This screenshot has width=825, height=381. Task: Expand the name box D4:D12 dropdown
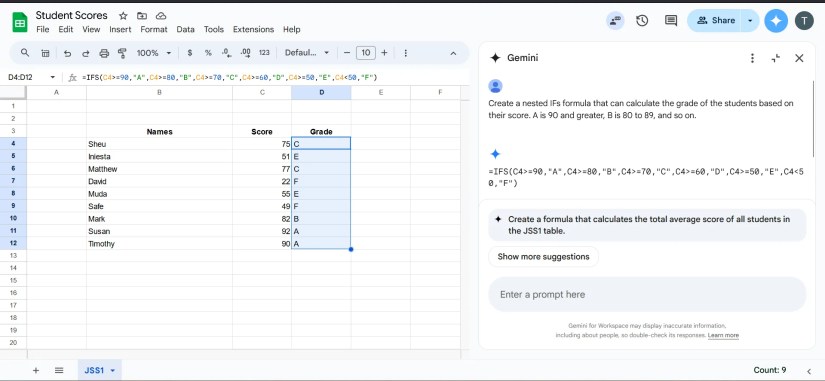click(52, 77)
